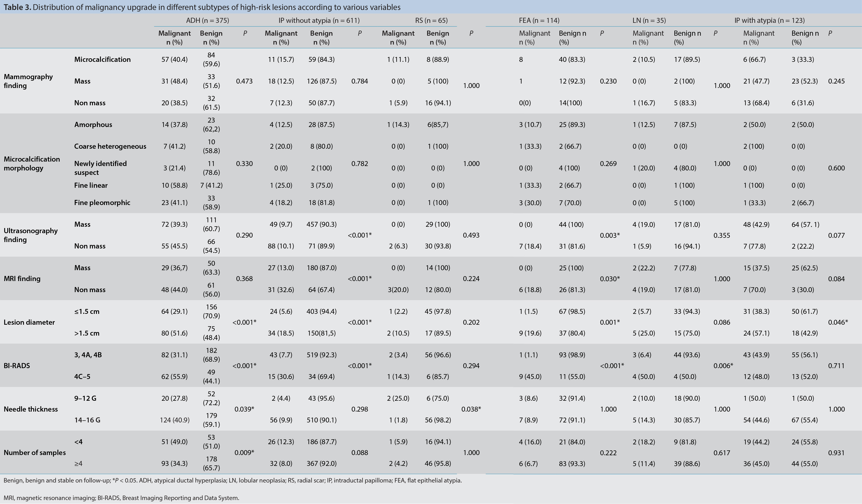Select the cell "57 (40.4)"
This screenshot has width=862, height=504.
[175, 59]
